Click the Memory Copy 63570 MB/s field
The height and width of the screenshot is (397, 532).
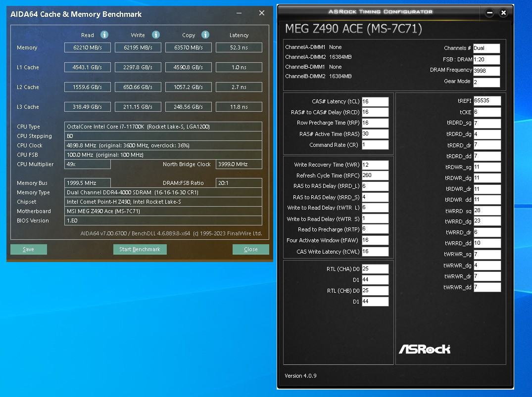click(189, 47)
